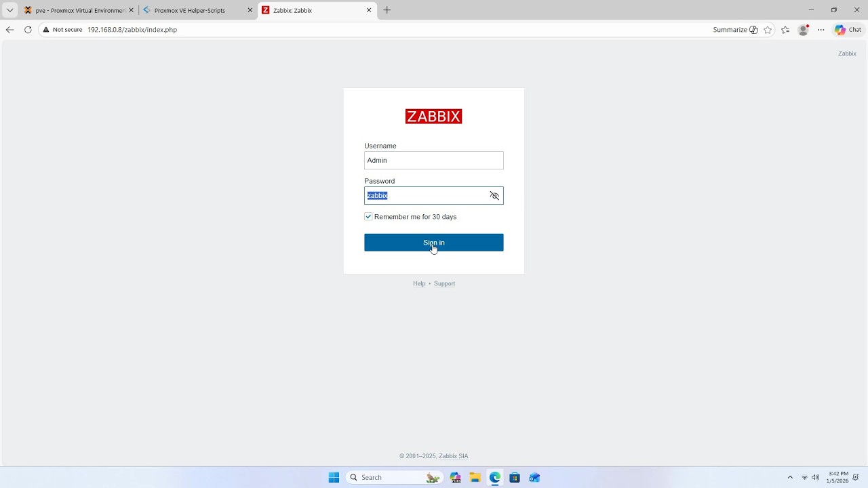The height and width of the screenshot is (488, 868).
Task: Open Outlook from taskbar
Action: (534, 478)
